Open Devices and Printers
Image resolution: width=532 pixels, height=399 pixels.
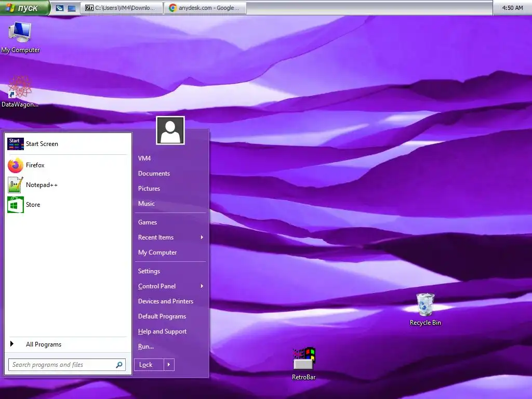(170, 301)
